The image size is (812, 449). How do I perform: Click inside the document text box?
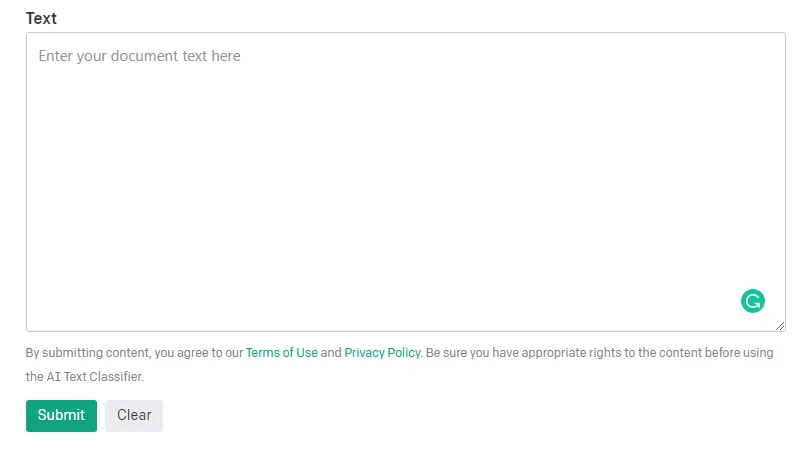pos(405,182)
